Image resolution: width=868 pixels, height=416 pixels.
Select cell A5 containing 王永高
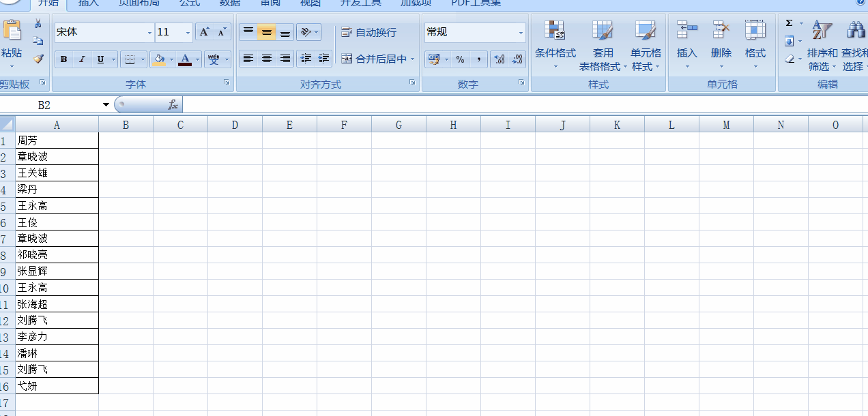[57, 206]
